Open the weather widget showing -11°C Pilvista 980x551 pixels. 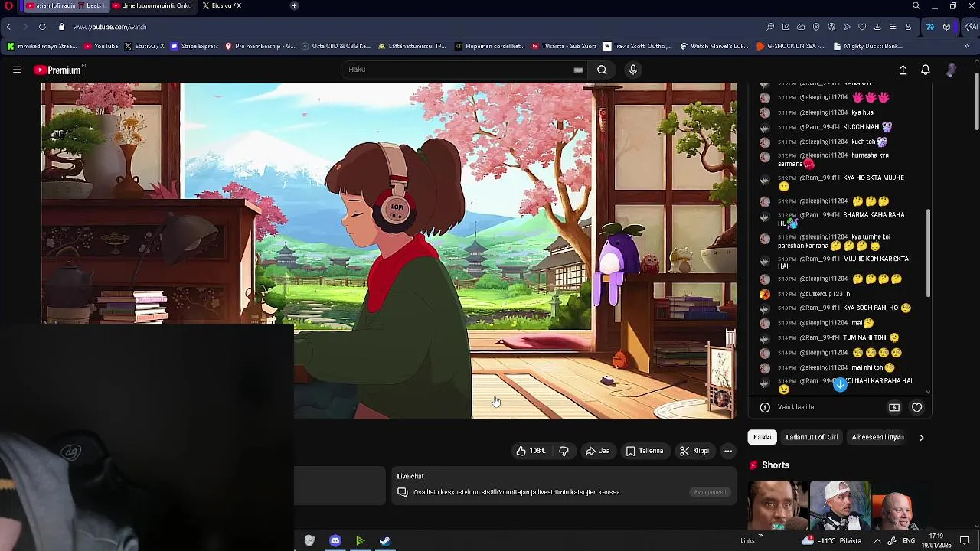(833, 541)
